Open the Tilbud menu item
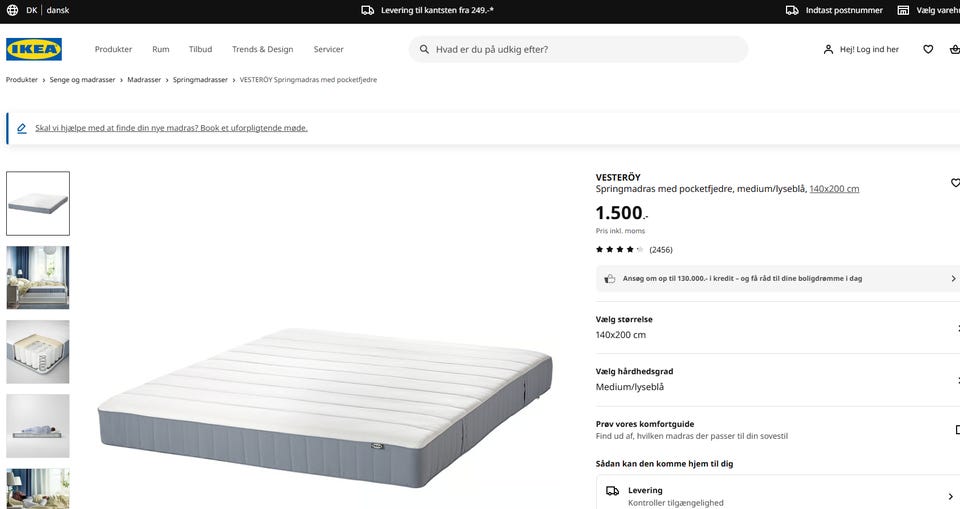Screen dimensions: 960x509 pos(200,49)
